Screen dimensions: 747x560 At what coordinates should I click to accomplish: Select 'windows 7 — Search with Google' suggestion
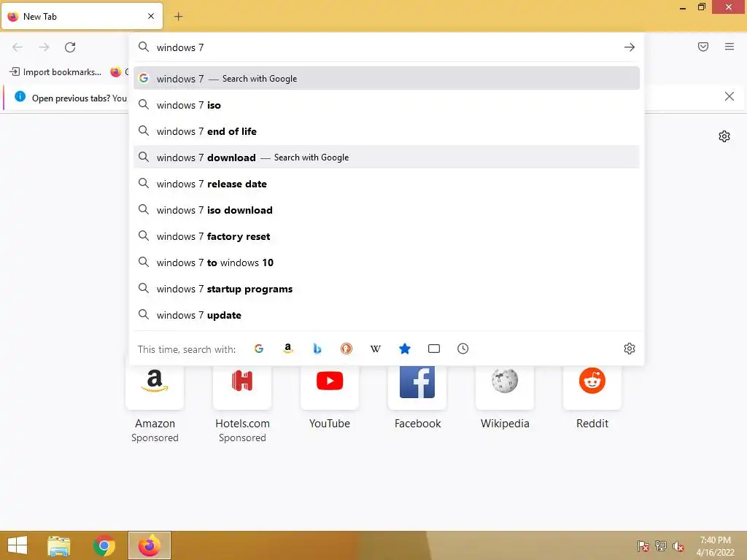pyautogui.click(x=387, y=78)
